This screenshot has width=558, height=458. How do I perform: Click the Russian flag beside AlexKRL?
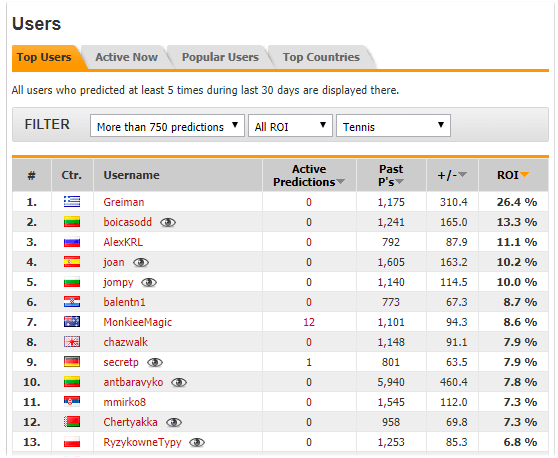click(72, 242)
